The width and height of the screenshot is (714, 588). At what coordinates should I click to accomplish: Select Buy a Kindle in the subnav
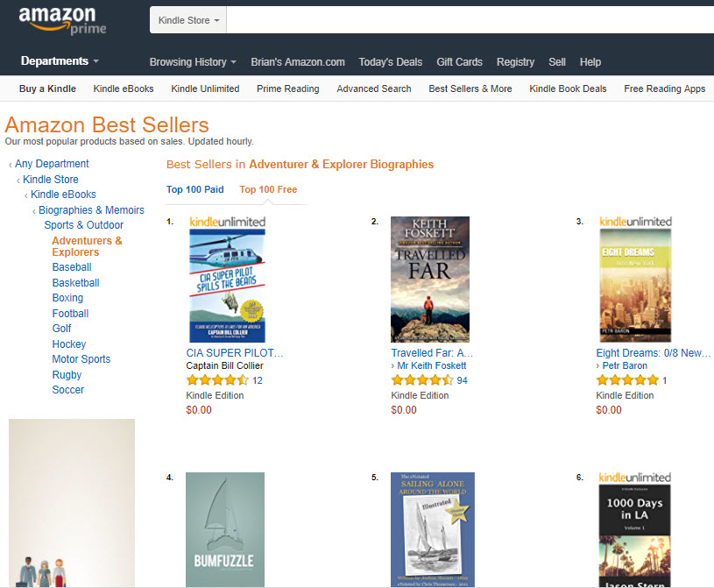(47, 89)
